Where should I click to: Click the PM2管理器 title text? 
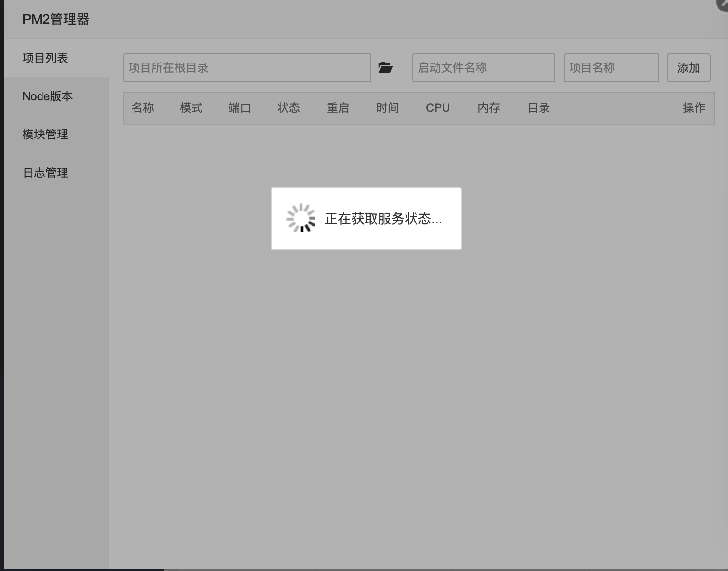56,20
